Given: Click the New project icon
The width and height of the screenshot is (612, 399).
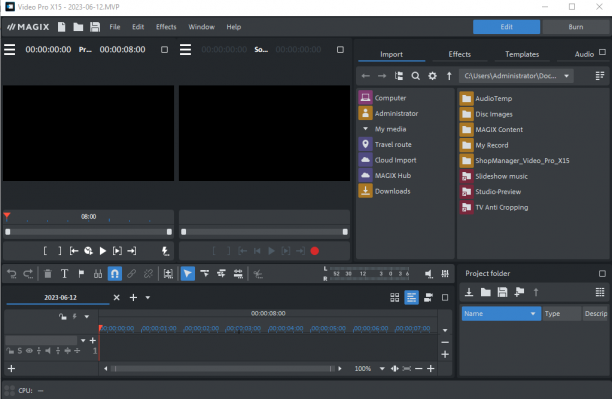Looking at the screenshot, I should pos(62,27).
